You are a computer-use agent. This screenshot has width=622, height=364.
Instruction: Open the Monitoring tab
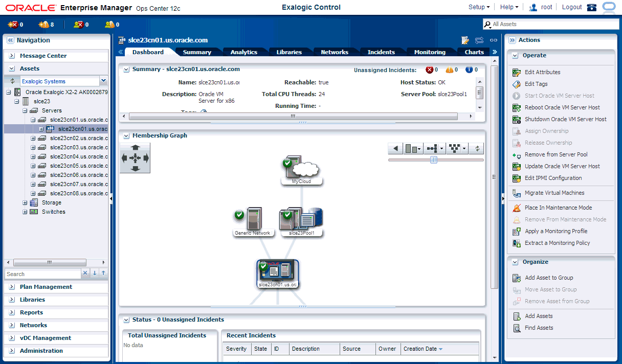point(430,52)
